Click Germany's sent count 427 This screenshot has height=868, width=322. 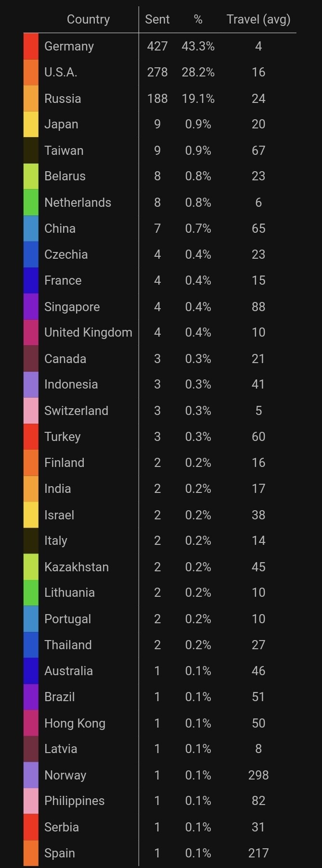[x=157, y=46]
